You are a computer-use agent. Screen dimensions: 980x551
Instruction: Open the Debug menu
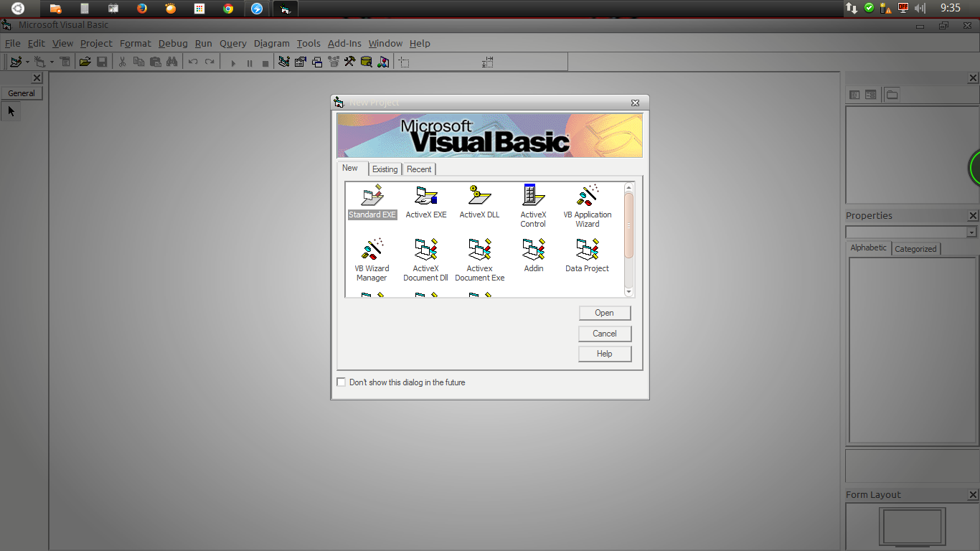[x=173, y=43]
